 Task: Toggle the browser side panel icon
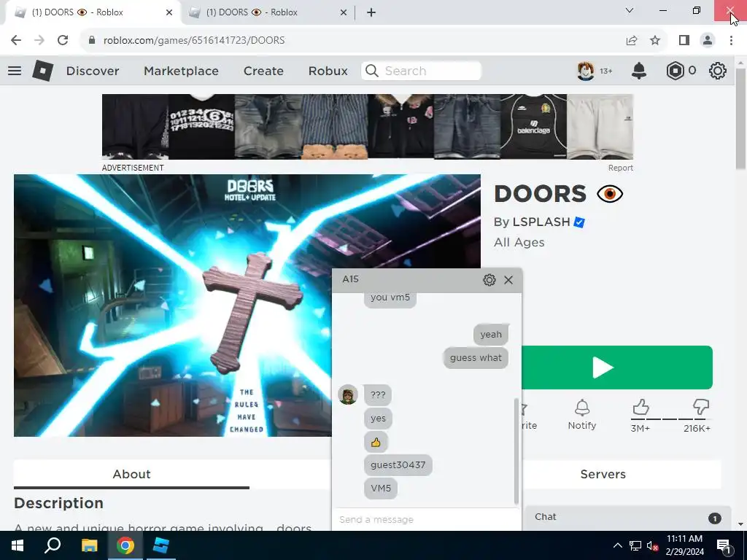tap(684, 40)
